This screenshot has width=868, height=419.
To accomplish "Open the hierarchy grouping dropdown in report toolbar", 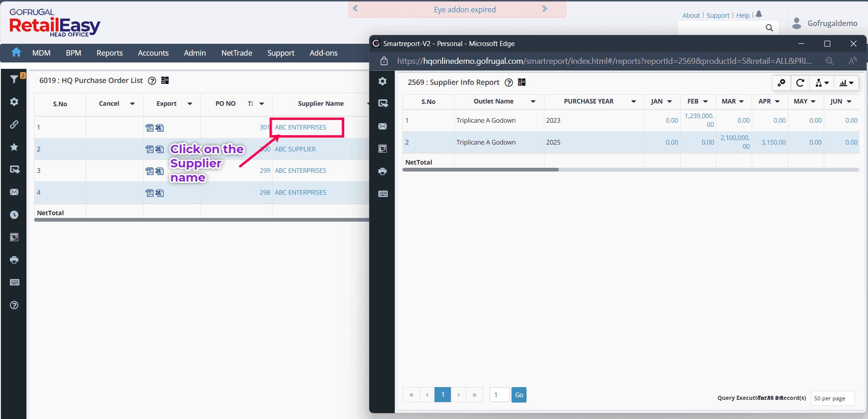I will point(822,83).
